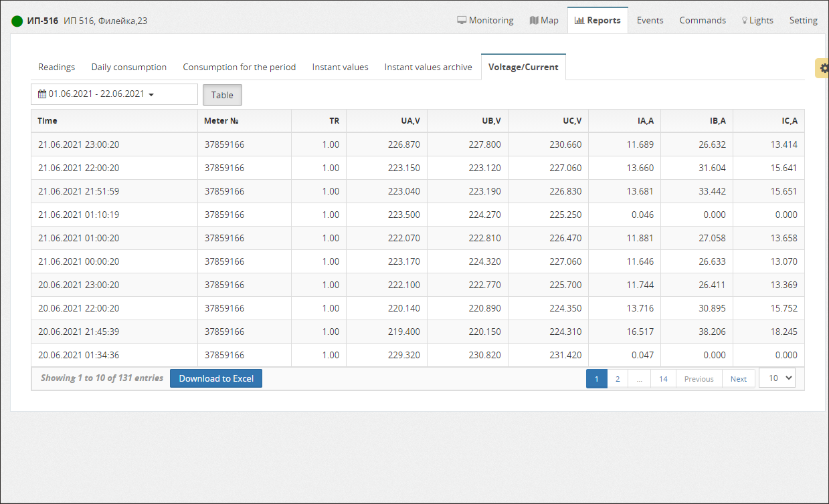Open the Readings tab

(x=56, y=67)
